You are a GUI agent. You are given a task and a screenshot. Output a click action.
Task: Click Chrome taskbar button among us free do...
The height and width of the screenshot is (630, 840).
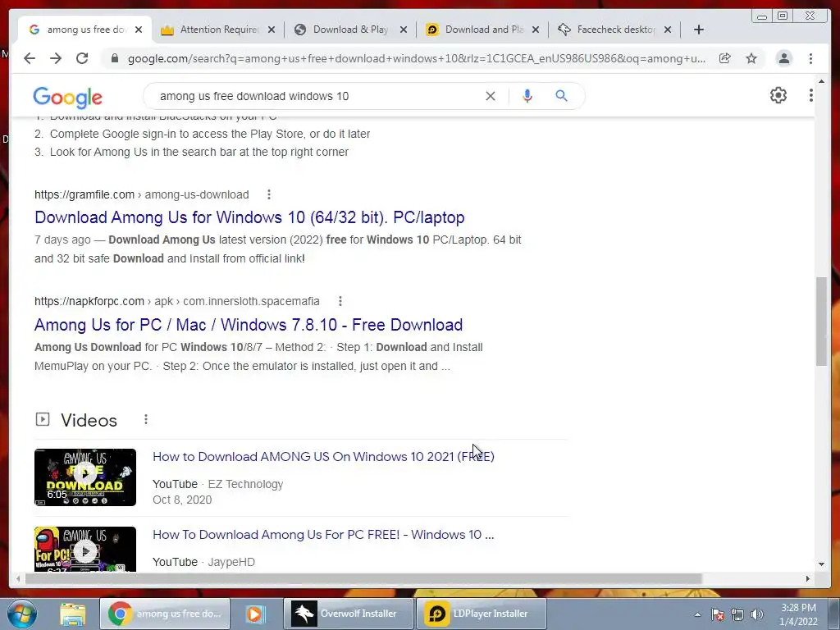(x=165, y=614)
